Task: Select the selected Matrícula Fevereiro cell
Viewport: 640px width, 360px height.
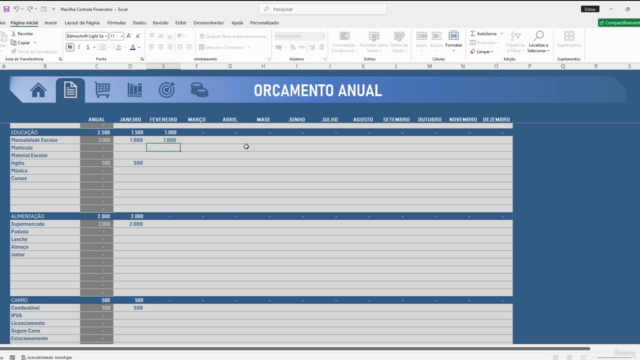Action: [x=163, y=147]
